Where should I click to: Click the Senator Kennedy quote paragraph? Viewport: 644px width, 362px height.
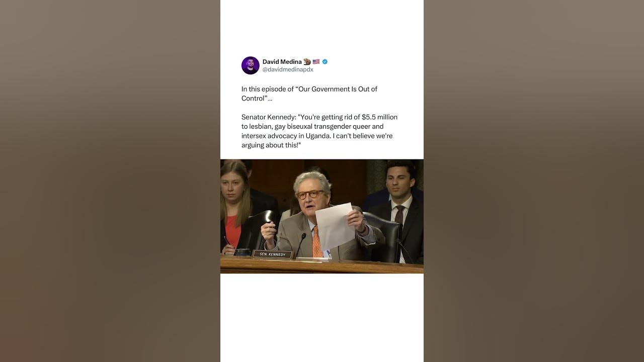click(319, 131)
